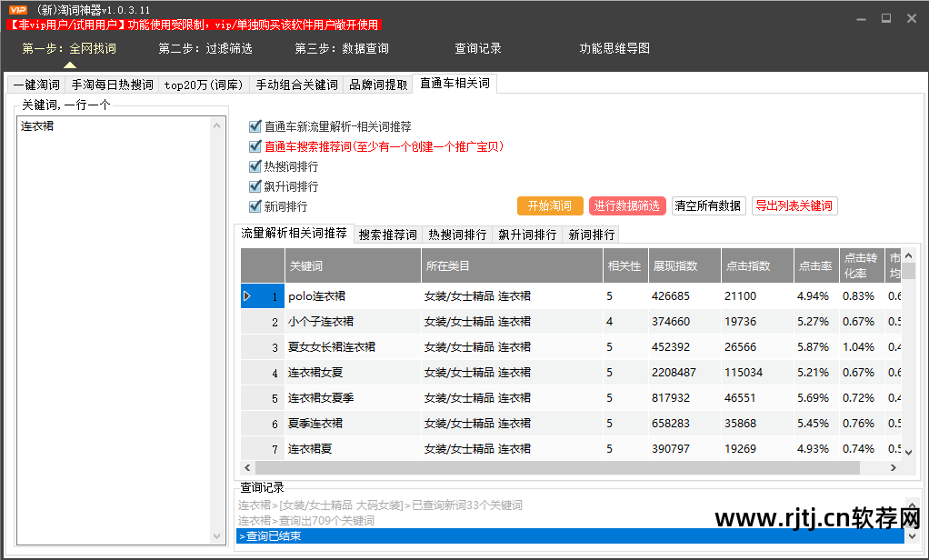Image resolution: width=929 pixels, height=560 pixels.
Task: Select the keyword 连衣裙 in the list
Action: [x=34, y=125]
